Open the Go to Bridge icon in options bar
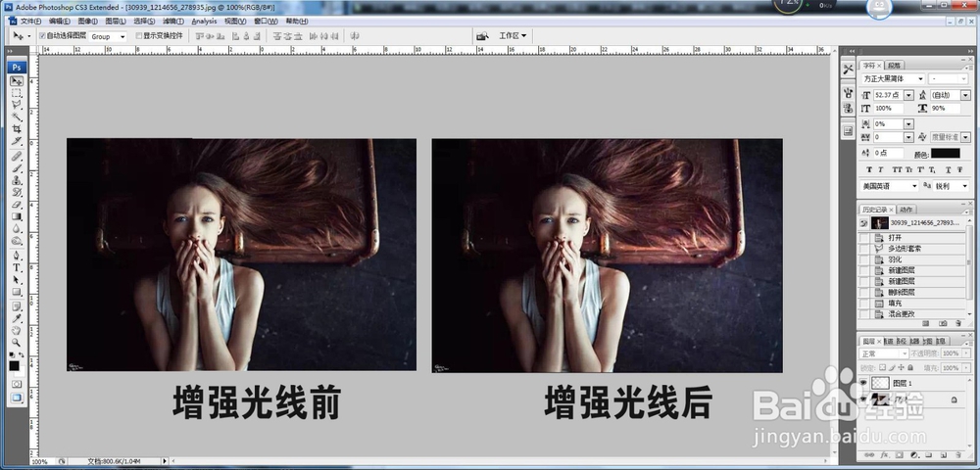The height and width of the screenshot is (470, 980). [482, 36]
